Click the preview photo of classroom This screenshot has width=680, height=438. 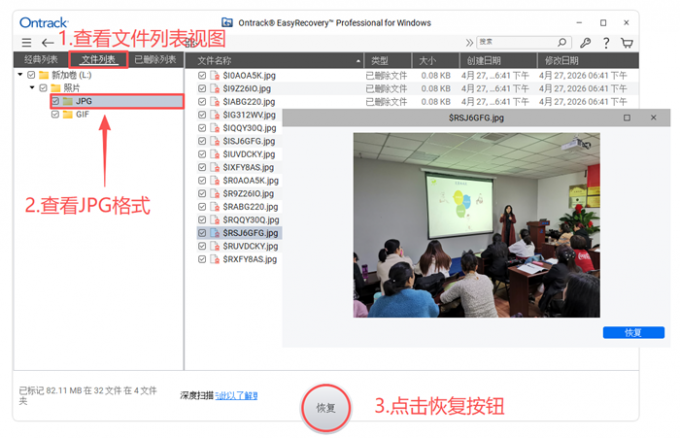pos(476,225)
